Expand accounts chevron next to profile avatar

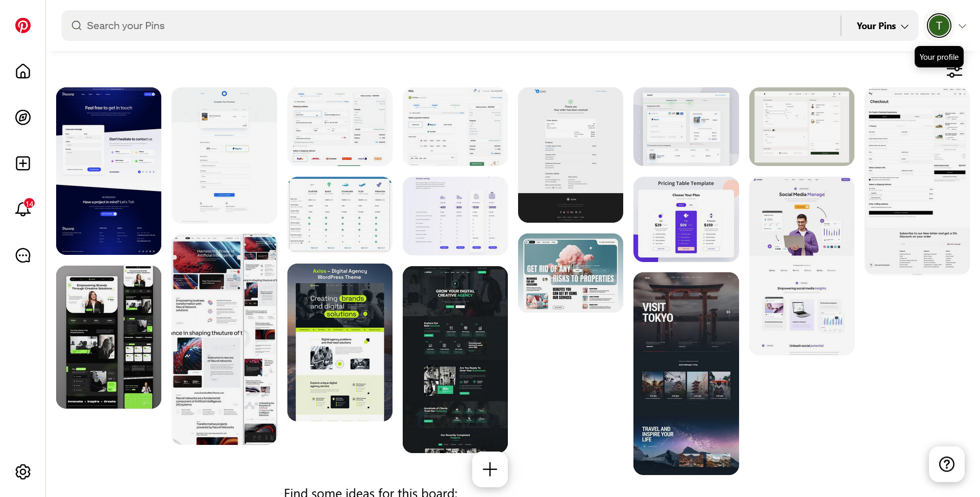[962, 26]
